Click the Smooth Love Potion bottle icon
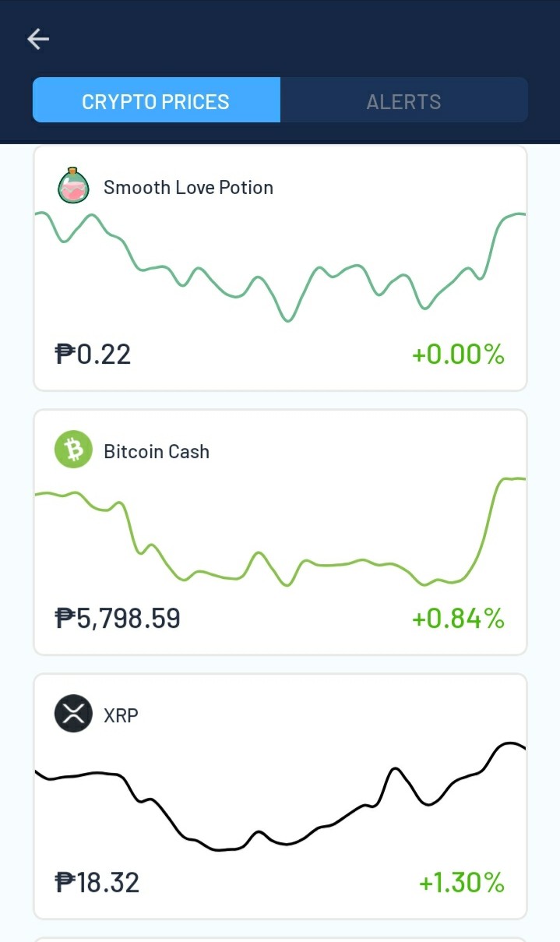 73,186
